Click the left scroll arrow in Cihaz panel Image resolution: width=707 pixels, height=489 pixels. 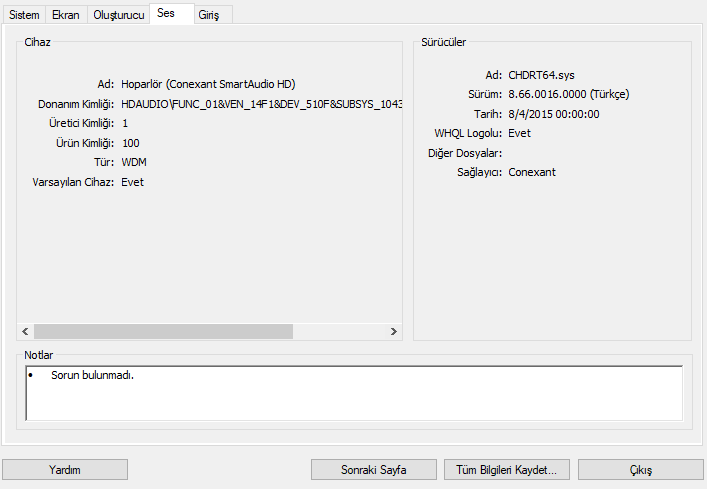click(24, 331)
